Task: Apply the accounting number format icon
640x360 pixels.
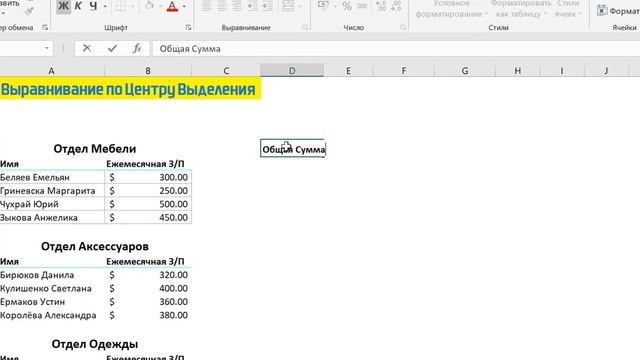Action: pyautogui.click(x=323, y=6)
